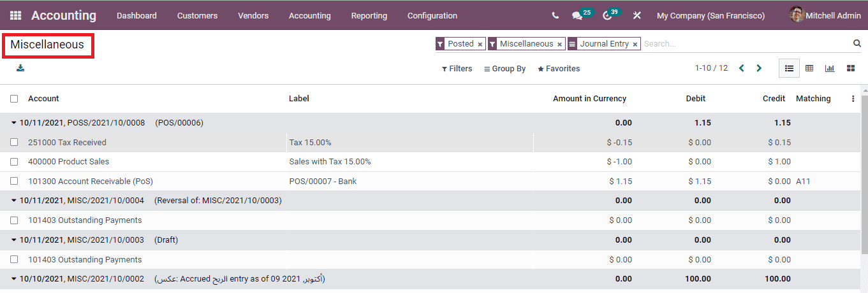The height and width of the screenshot is (293, 868).
Task: Open the apps grid menu icon
Action: (x=15, y=15)
